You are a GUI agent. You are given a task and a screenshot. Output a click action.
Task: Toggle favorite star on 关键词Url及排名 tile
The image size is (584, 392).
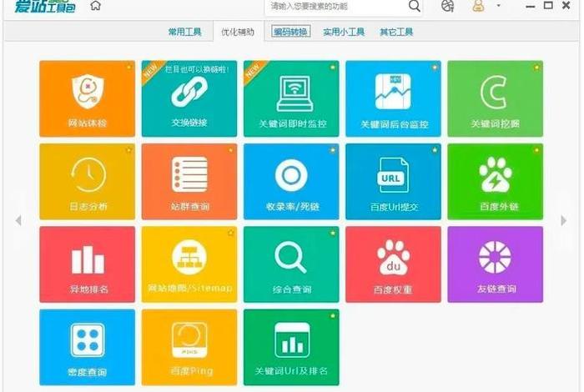tap(333, 315)
